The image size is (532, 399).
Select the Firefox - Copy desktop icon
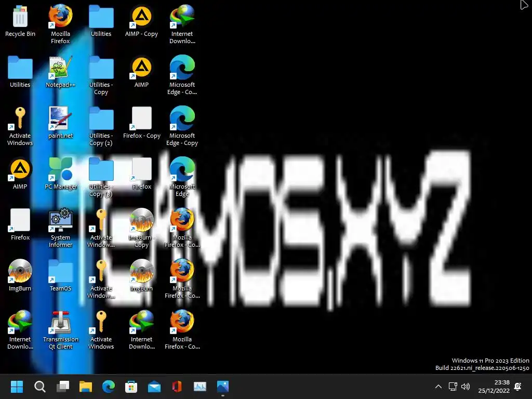tap(141, 123)
